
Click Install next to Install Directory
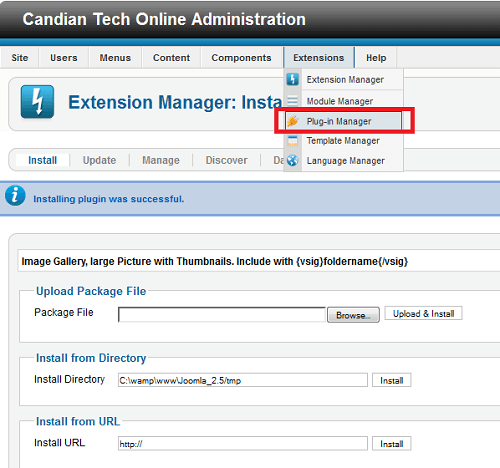pos(392,380)
